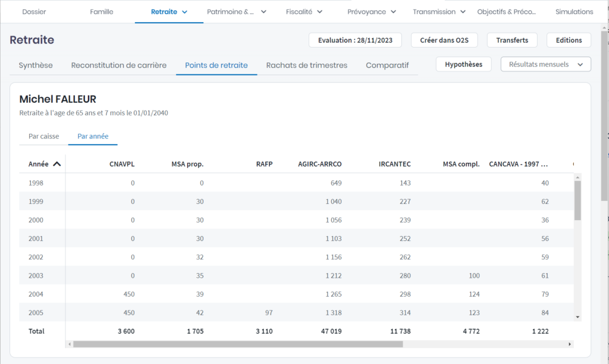The width and height of the screenshot is (609, 364).
Task: Sort table by Année column arrow
Action: [x=57, y=164]
